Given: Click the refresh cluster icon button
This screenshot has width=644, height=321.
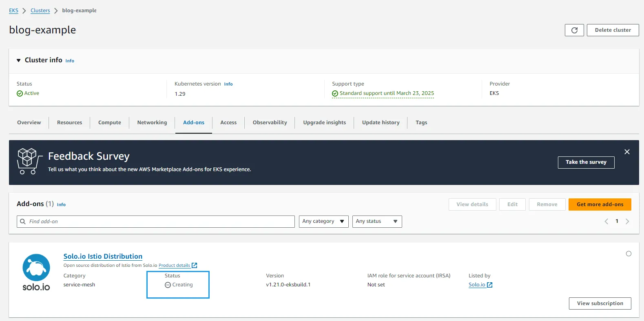Looking at the screenshot, I should coord(574,30).
